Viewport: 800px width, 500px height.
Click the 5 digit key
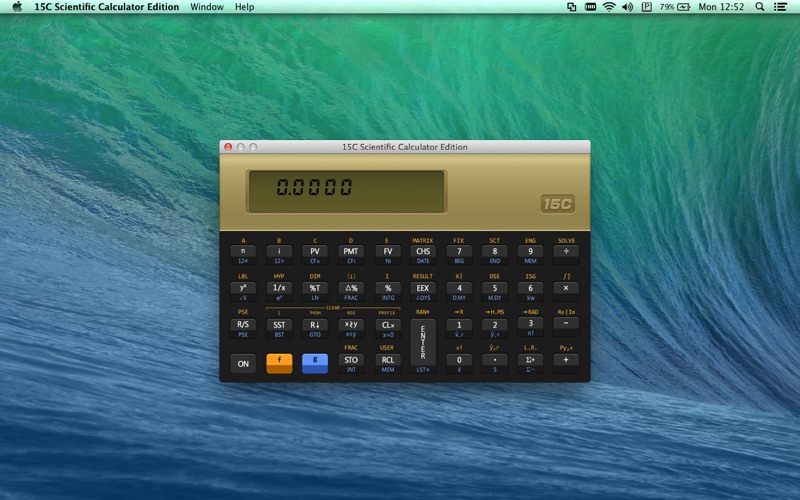coord(494,291)
